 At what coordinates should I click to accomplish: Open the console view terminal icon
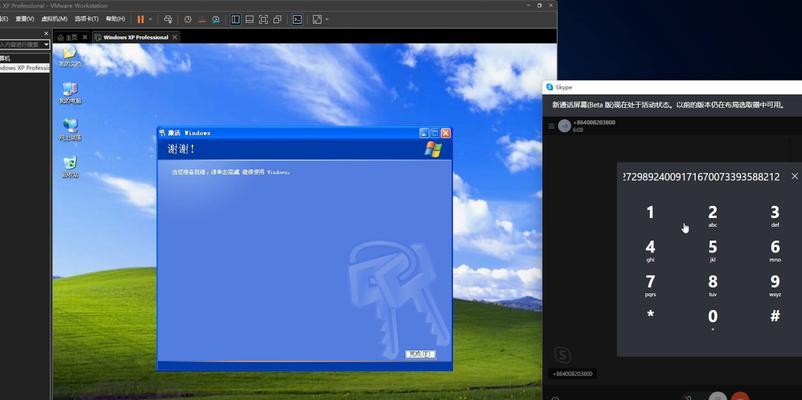pos(297,19)
